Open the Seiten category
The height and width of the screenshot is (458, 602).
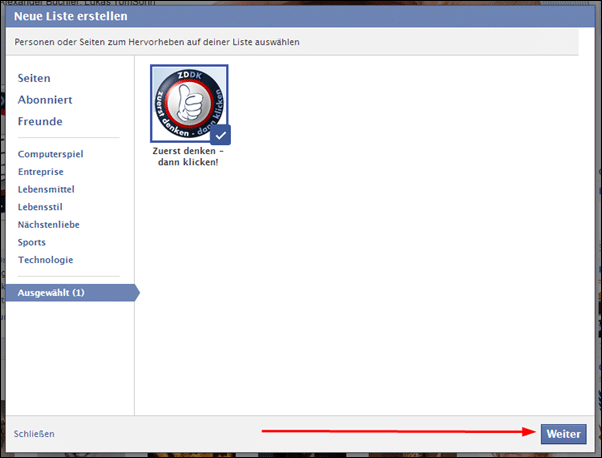pos(34,78)
